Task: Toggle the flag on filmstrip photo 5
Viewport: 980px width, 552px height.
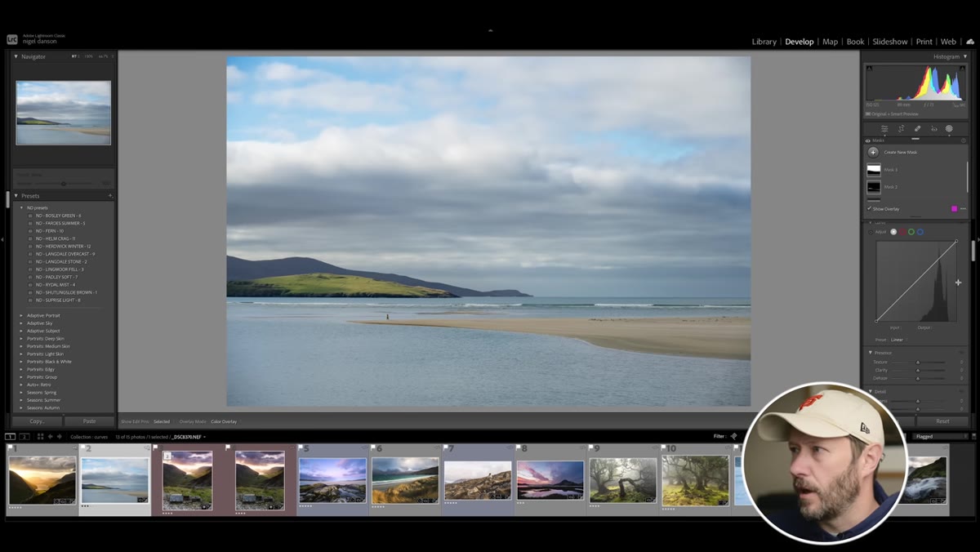Action: tap(301, 448)
